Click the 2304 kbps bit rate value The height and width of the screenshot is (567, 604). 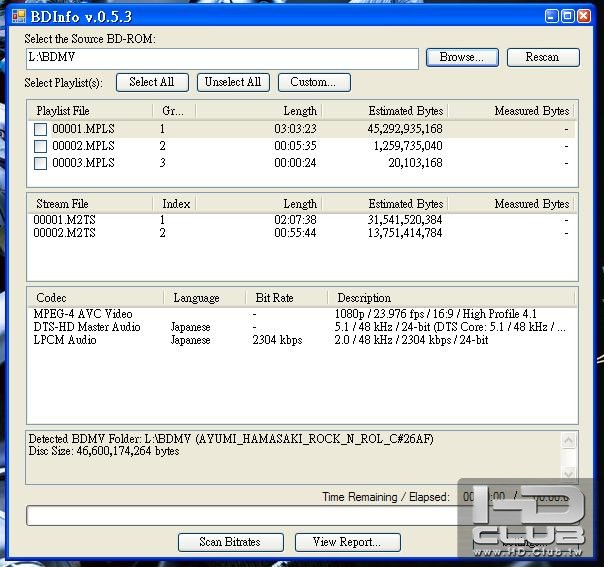point(277,340)
